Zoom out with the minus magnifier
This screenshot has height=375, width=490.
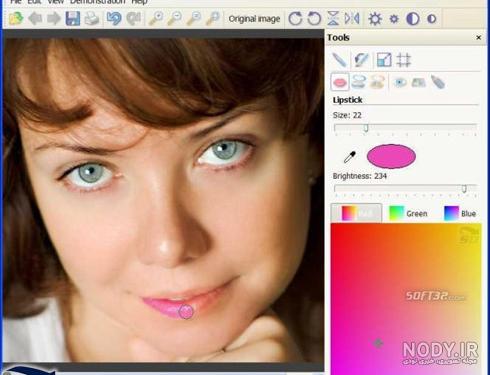174,18
